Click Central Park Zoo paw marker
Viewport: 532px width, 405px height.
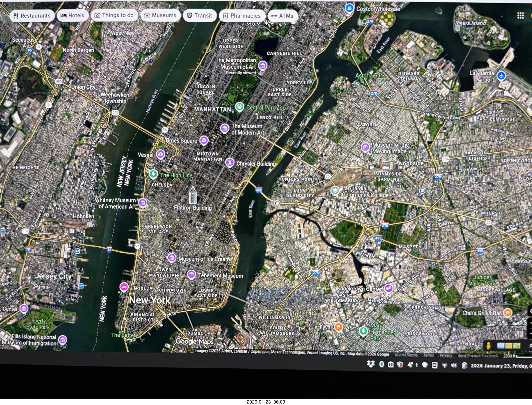click(x=239, y=107)
